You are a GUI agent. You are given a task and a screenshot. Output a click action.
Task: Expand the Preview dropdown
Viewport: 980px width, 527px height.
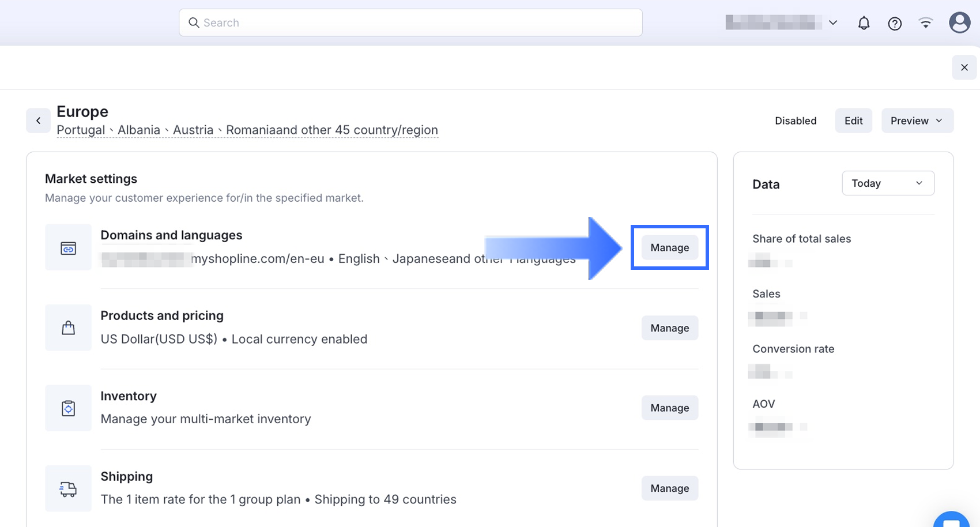(x=917, y=121)
